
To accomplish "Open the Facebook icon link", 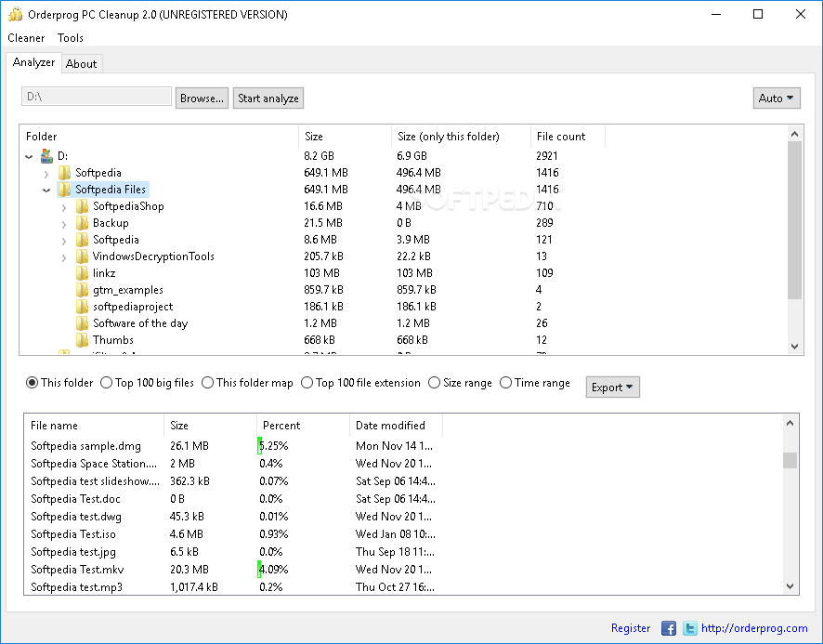I will (x=668, y=628).
